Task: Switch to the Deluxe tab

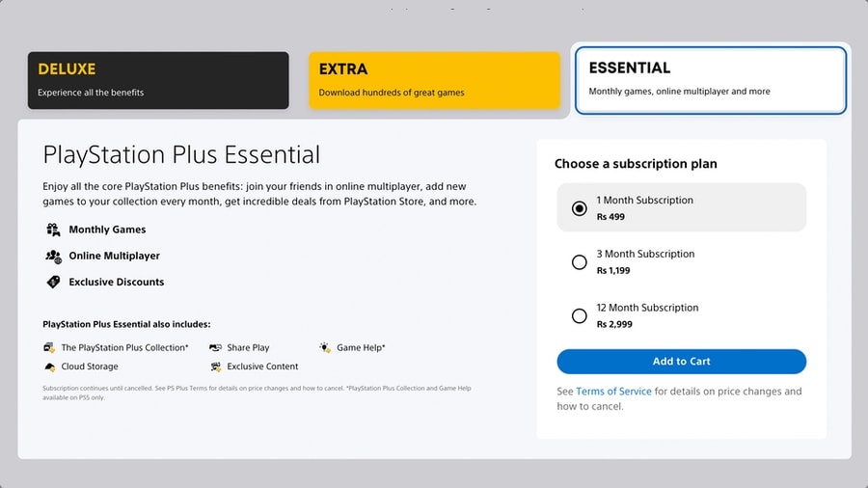Action: pos(158,80)
